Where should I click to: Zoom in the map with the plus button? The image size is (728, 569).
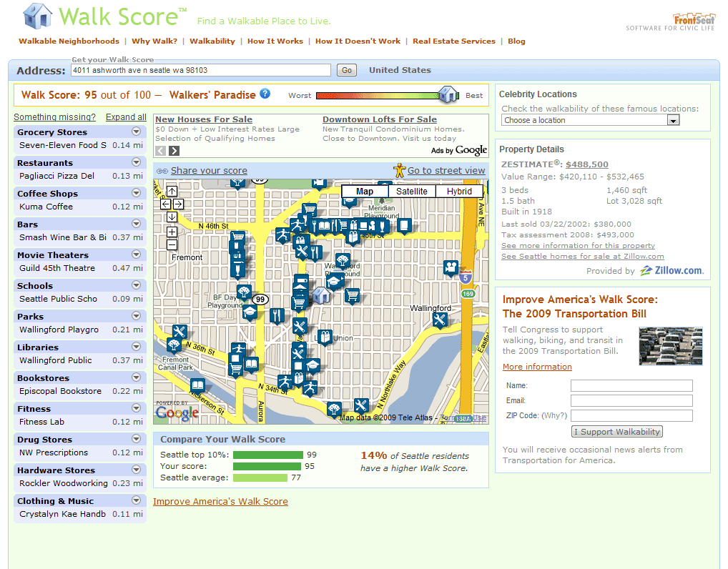click(172, 232)
